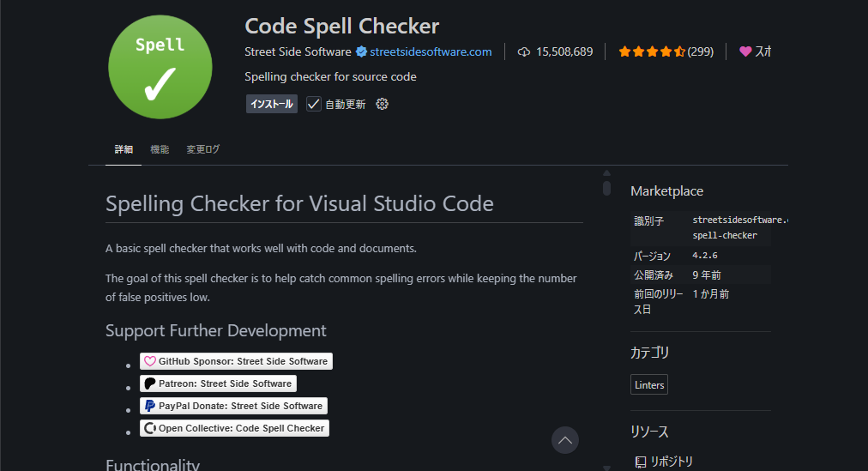
Task: Click the star rating icons
Action: click(652, 51)
